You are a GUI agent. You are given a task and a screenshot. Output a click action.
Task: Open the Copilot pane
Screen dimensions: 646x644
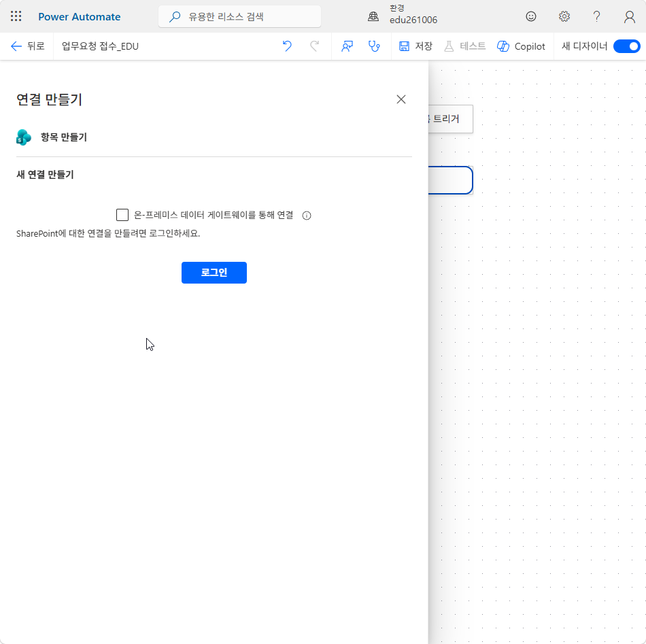pyautogui.click(x=521, y=46)
